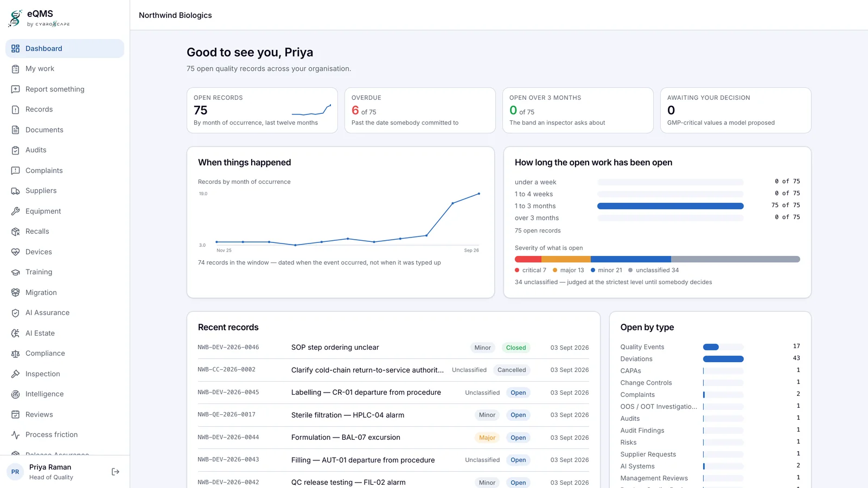Open record Formulation — BAL-07 excursion

click(393, 438)
